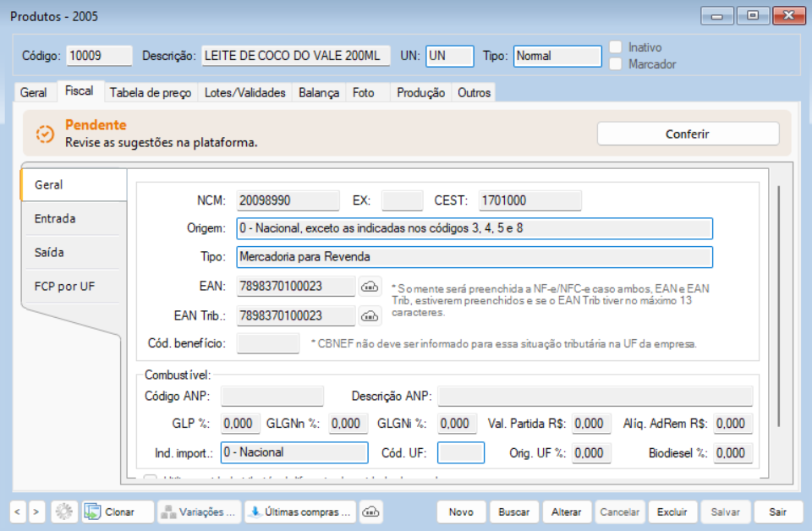Select the Entrada side section

point(73,218)
